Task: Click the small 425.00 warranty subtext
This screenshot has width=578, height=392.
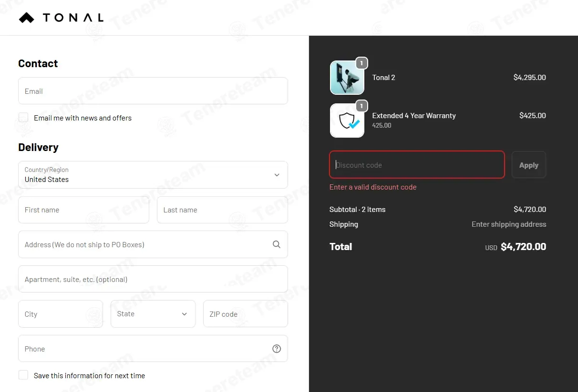Action: point(382,126)
